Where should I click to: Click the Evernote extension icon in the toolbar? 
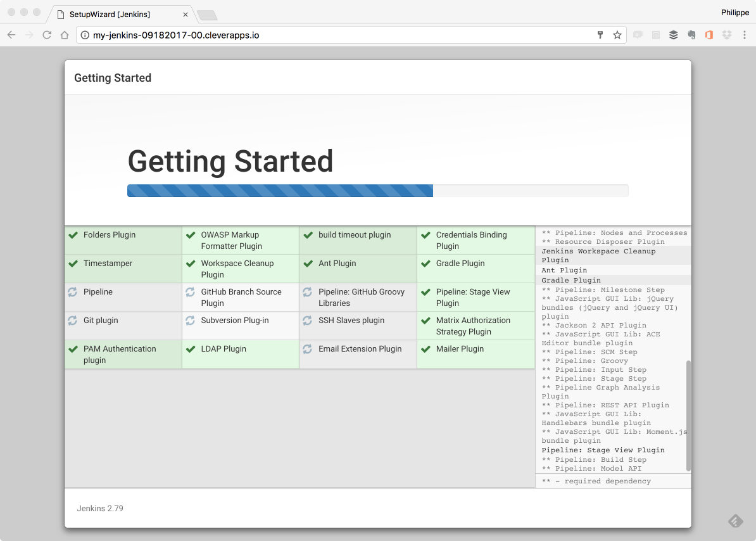coord(691,35)
